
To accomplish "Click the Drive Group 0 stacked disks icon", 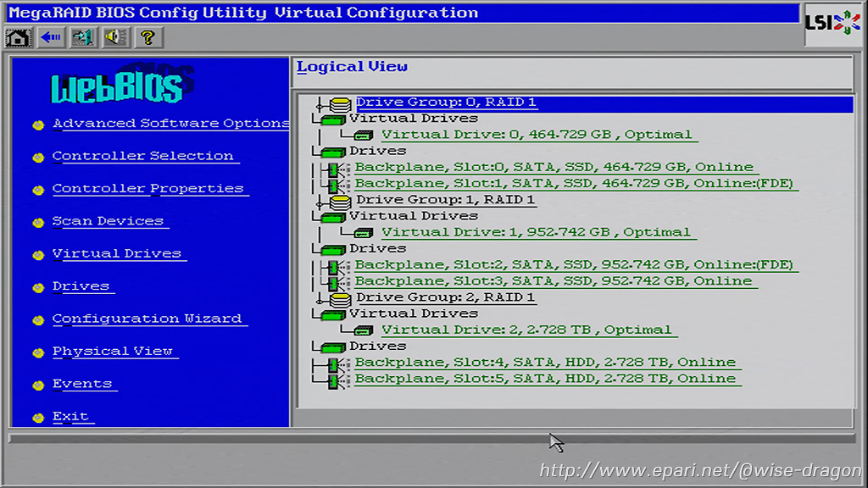I will tap(341, 103).
